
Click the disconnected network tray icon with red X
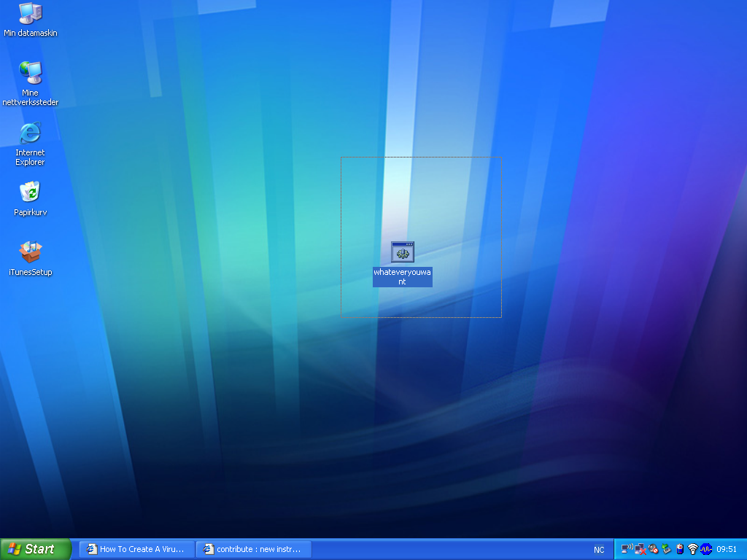tap(640, 550)
